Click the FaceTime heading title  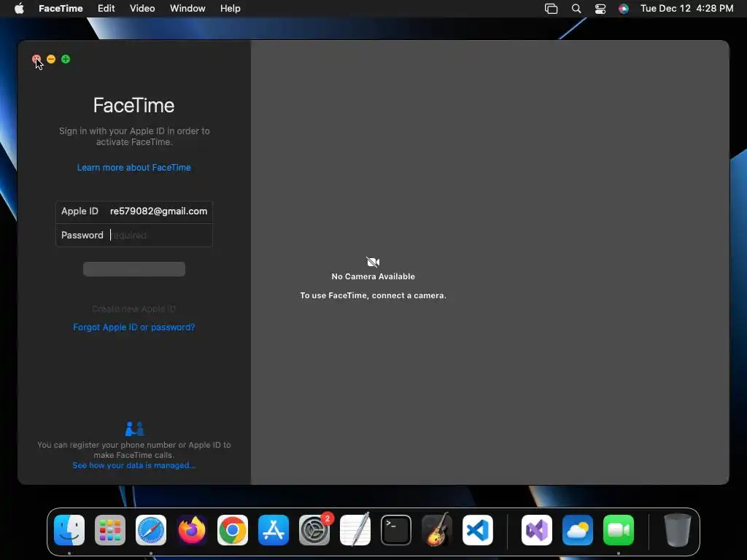134,105
